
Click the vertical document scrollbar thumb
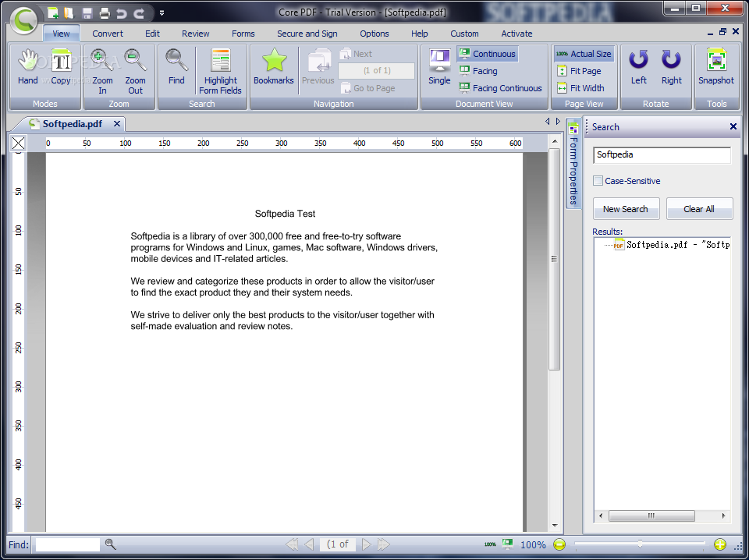pos(554,259)
